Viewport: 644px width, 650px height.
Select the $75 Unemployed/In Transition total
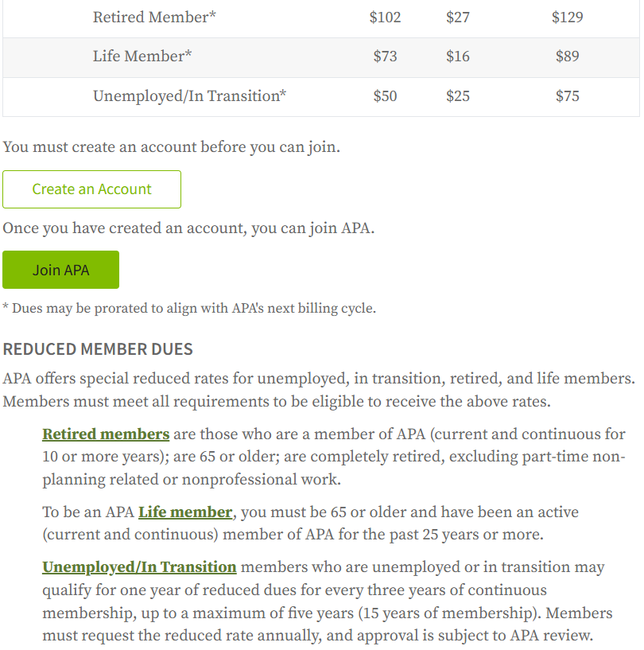pyautogui.click(x=567, y=96)
